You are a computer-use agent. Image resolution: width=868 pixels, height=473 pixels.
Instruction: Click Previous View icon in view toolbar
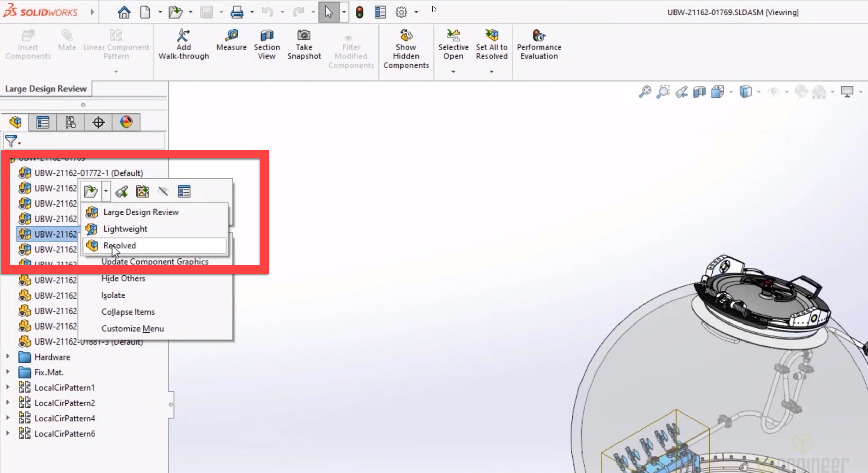[681, 92]
